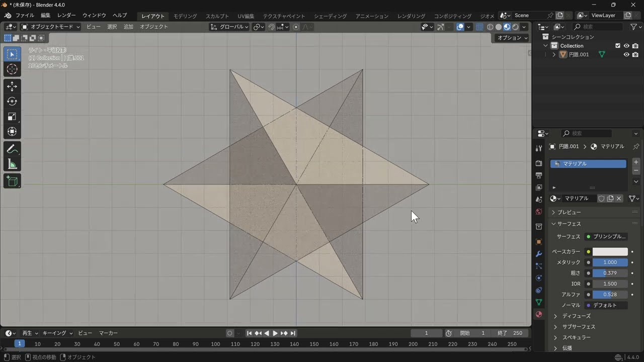Viewport: 644px width, 362px height.
Task: Open the Output properties tab
Action: (x=539, y=175)
